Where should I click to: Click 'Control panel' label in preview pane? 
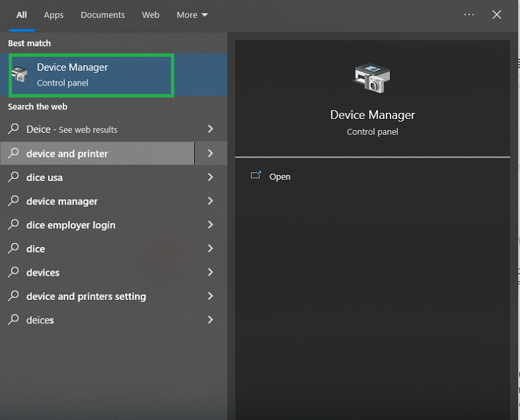pos(372,132)
